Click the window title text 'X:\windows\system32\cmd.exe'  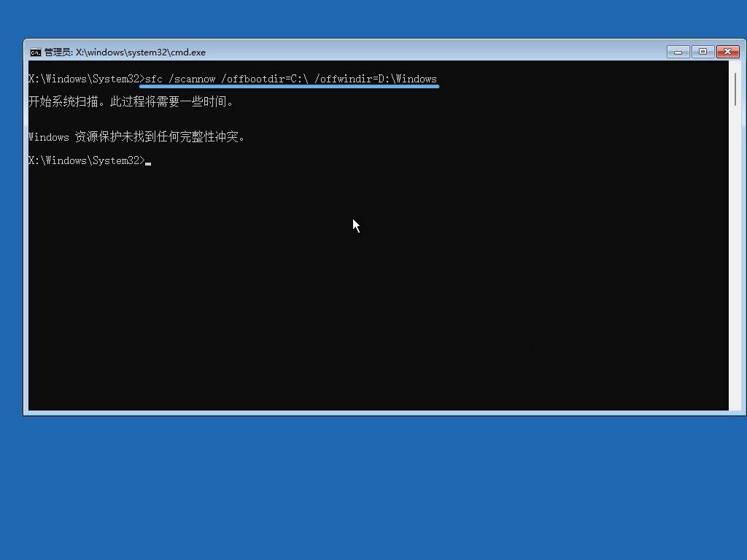141,52
